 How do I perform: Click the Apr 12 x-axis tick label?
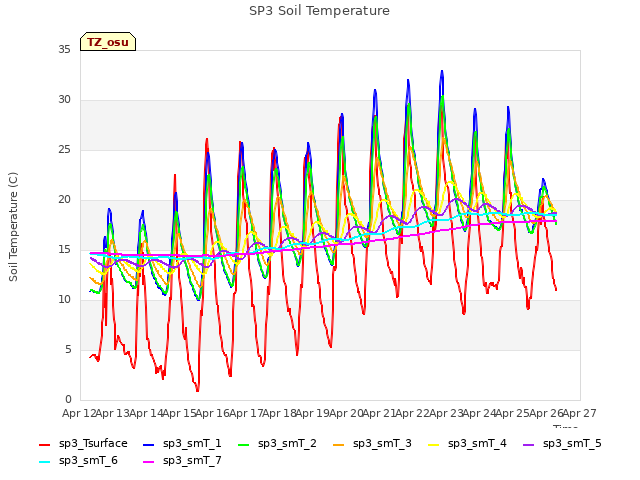[79, 413]
